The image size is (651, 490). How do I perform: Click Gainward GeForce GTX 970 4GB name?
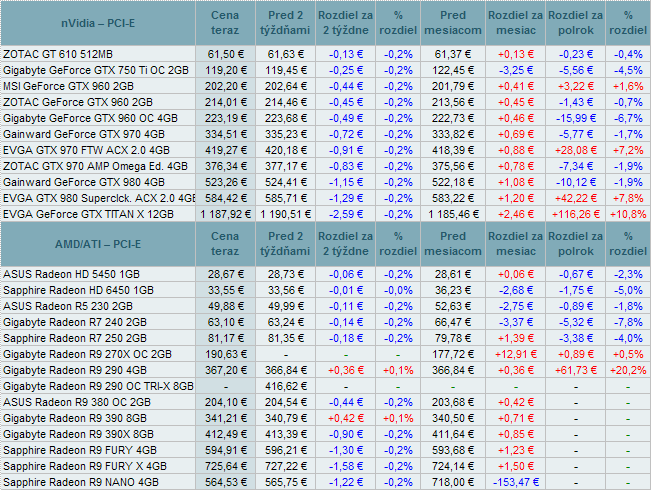[84, 134]
